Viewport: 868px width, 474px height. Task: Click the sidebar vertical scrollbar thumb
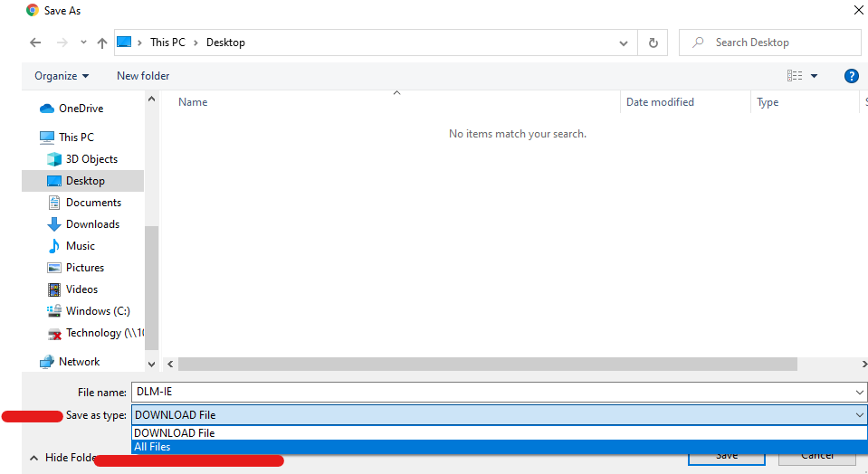(152, 288)
